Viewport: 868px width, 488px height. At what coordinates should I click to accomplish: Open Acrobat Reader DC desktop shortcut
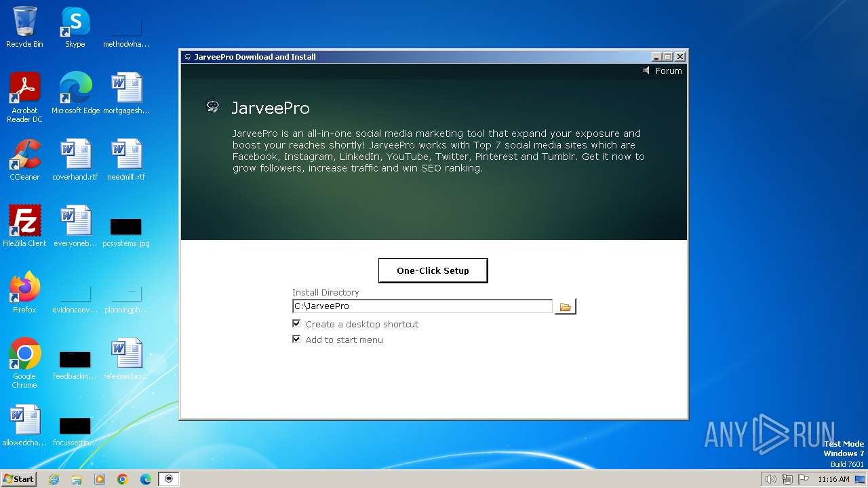pos(24,98)
